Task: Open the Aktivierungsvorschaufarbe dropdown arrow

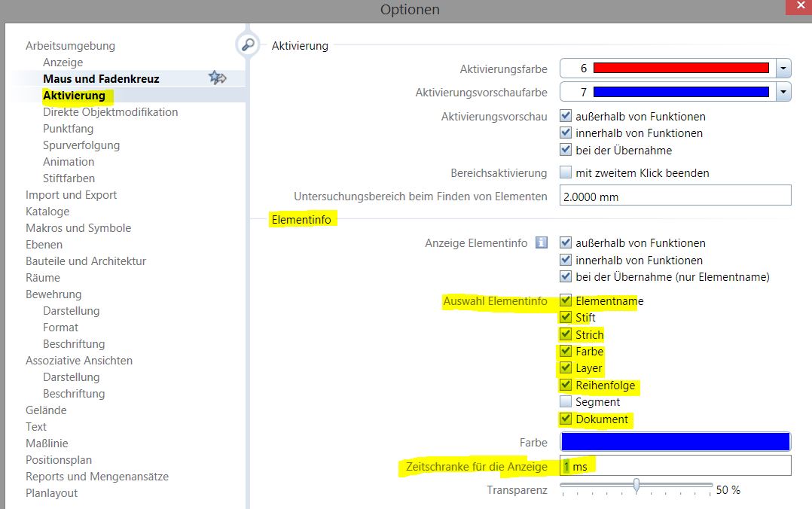Action: tap(783, 93)
